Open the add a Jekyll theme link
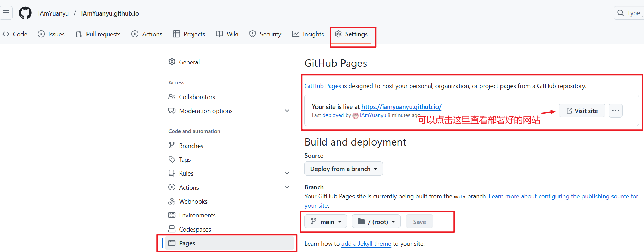The image size is (644, 252). pos(366,244)
